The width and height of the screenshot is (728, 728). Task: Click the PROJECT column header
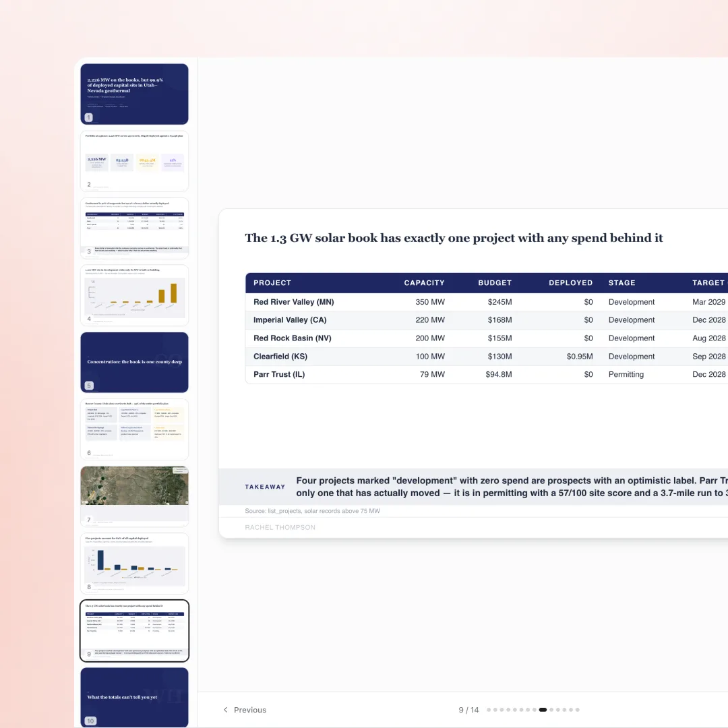point(272,282)
